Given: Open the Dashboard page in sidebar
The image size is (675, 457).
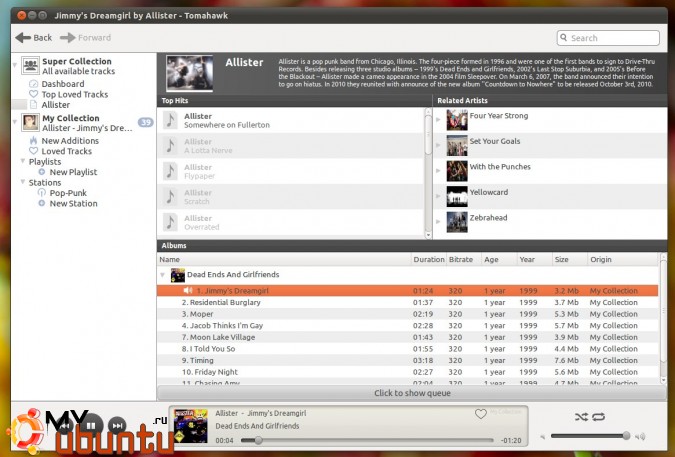Looking at the screenshot, I should [62, 84].
